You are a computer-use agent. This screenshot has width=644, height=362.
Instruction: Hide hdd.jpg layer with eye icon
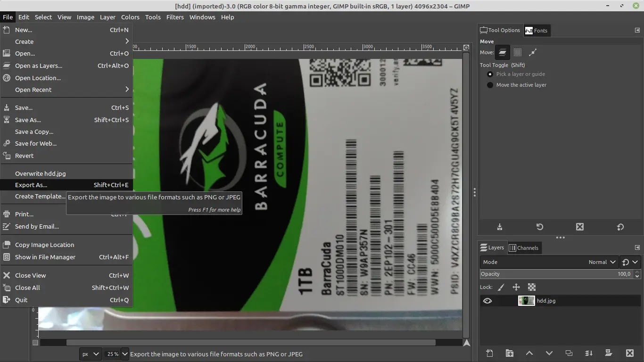[487, 301]
